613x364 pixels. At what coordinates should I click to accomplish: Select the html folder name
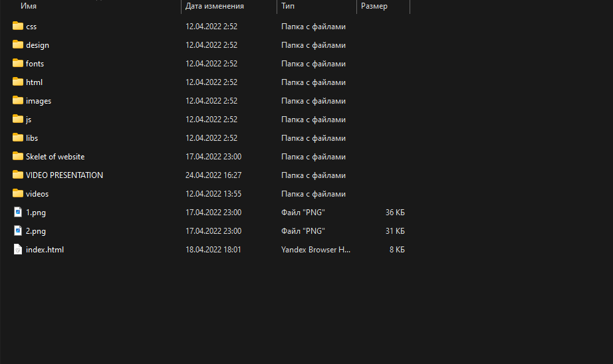[34, 82]
